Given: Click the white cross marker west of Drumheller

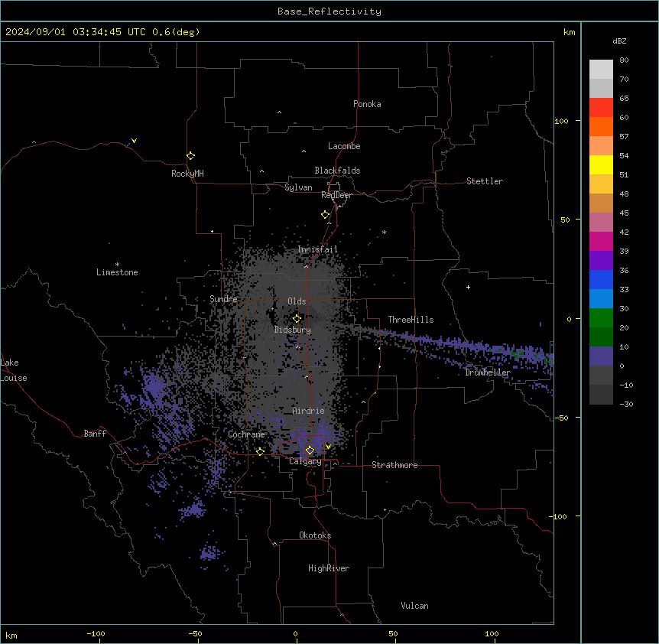Looking at the screenshot, I should point(468,287).
